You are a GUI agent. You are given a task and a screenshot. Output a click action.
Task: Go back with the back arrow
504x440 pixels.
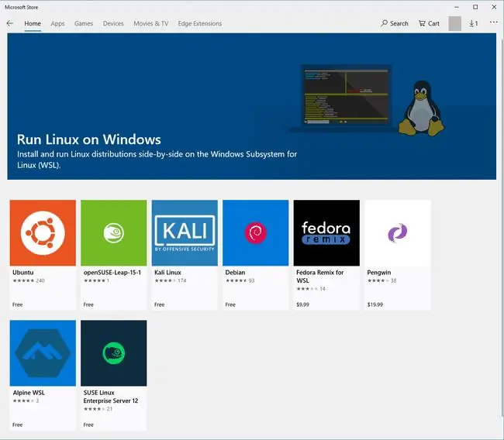(9, 23)
